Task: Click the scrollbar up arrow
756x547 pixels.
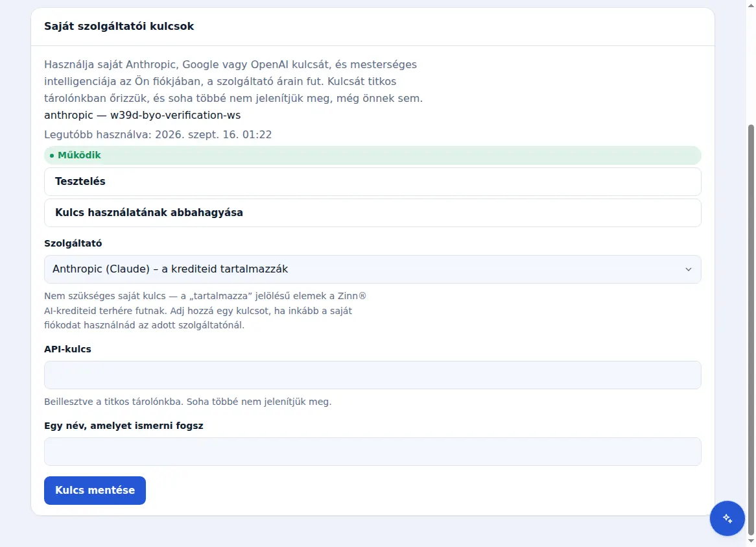Action: (x=751, y=5)
